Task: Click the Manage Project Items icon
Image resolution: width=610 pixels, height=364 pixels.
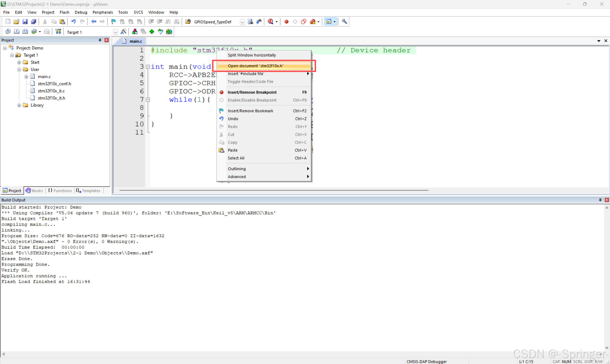Action: [135, 32]
